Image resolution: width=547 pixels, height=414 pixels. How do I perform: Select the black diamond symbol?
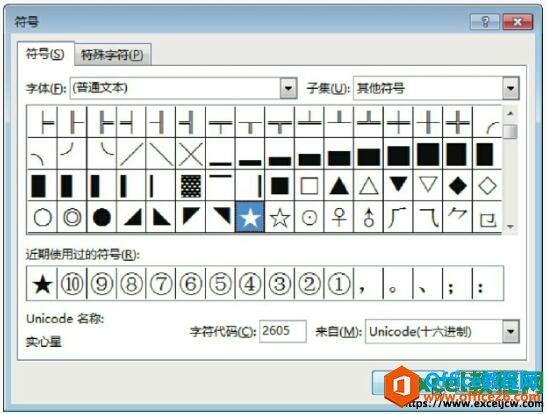tap(458, 186)
